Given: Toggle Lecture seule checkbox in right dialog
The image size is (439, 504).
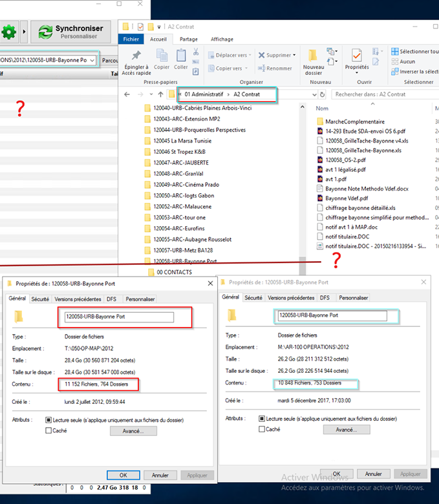Looking at the screenshot, I should 262,419.
